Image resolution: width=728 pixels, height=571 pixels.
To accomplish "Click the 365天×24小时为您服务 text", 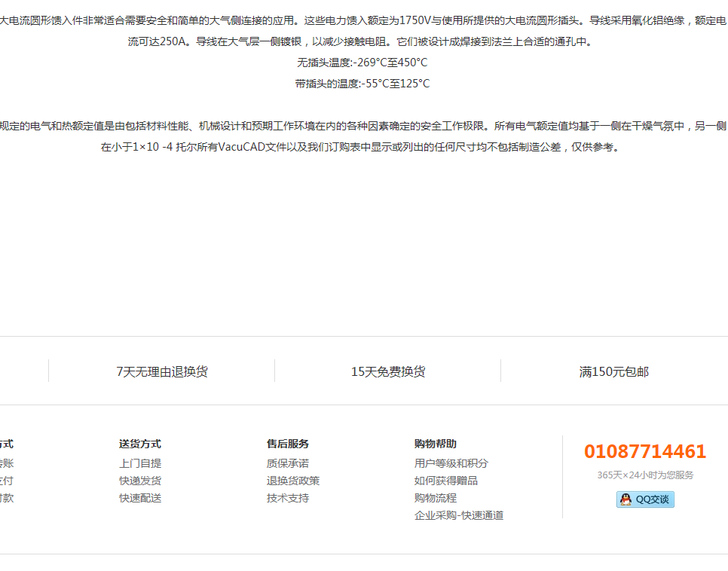I will coord(645,475).
